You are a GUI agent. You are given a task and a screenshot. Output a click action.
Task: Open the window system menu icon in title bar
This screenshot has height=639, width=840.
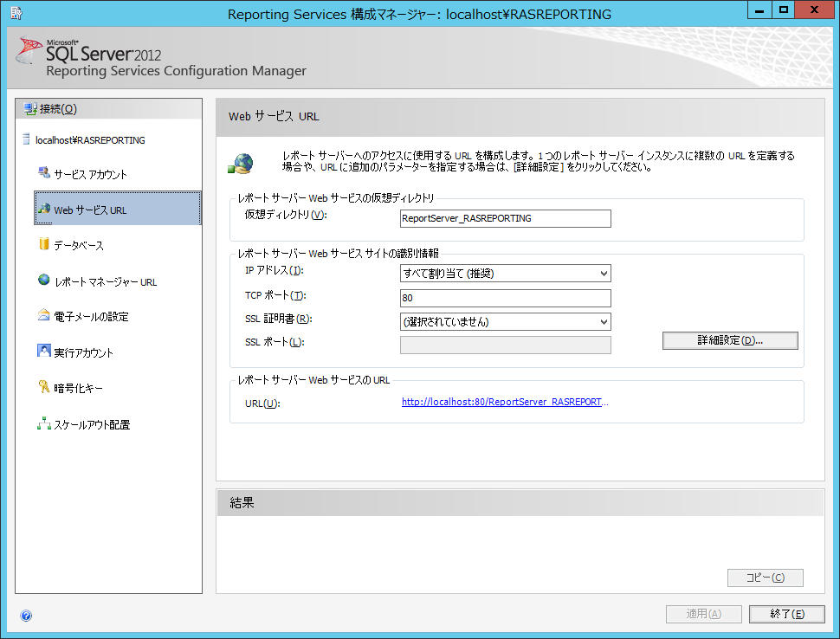pyautogui.click(x=16, y=13)
